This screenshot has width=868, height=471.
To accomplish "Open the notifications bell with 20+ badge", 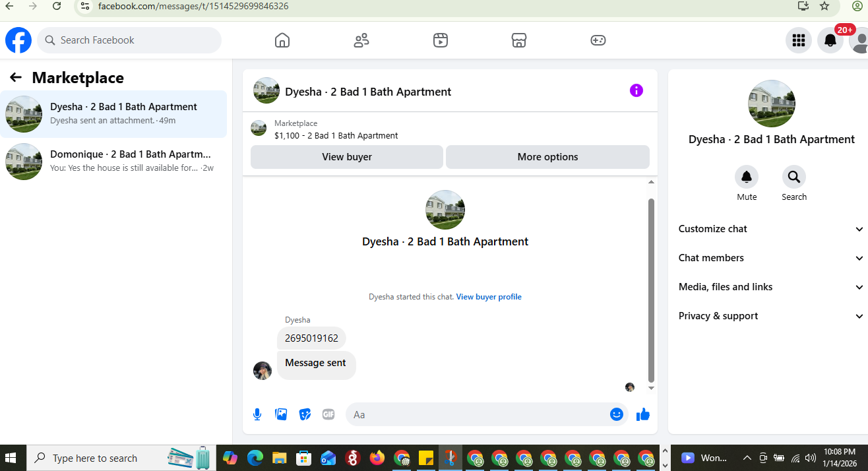I will [830, 40].
